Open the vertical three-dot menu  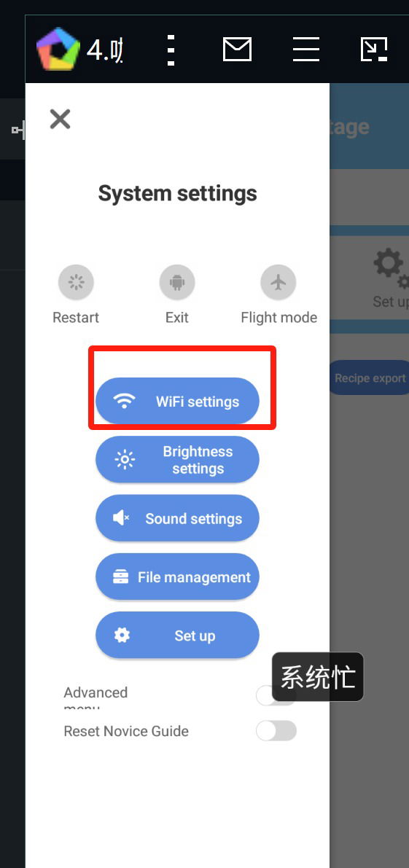pyautogui.click(x=171, y=50)
